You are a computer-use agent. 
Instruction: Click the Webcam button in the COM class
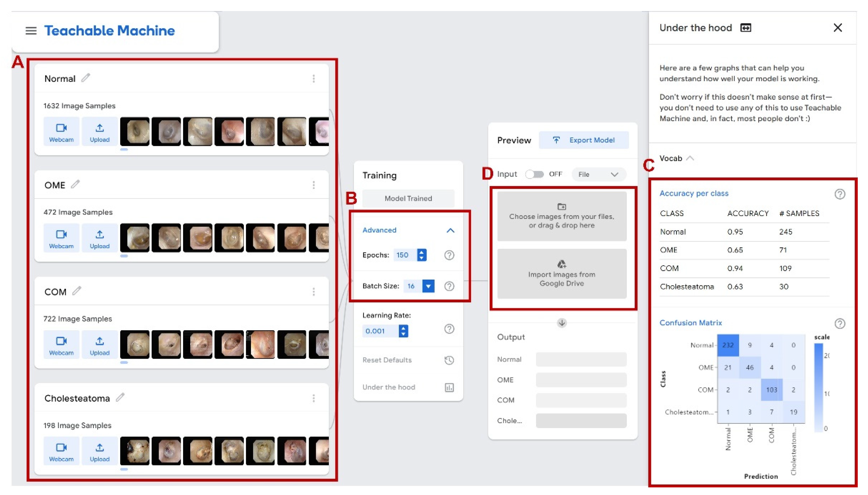[61, 345]
